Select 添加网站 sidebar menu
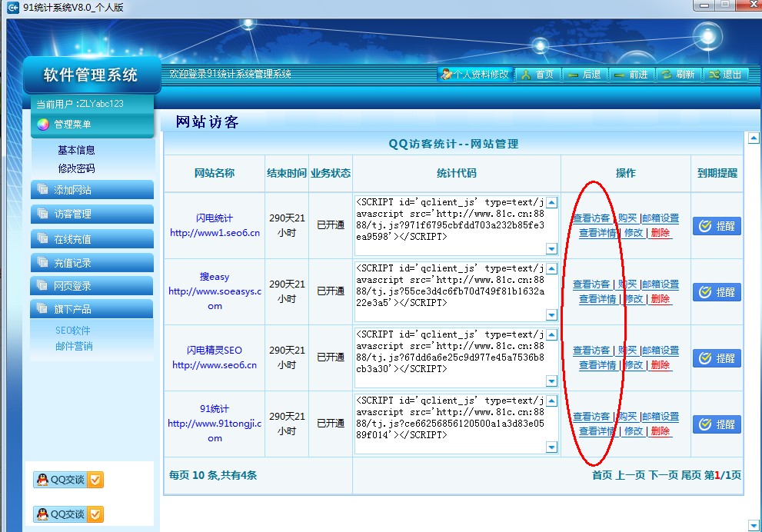Viewport: 762px width, 532px height. pos(92,190)
